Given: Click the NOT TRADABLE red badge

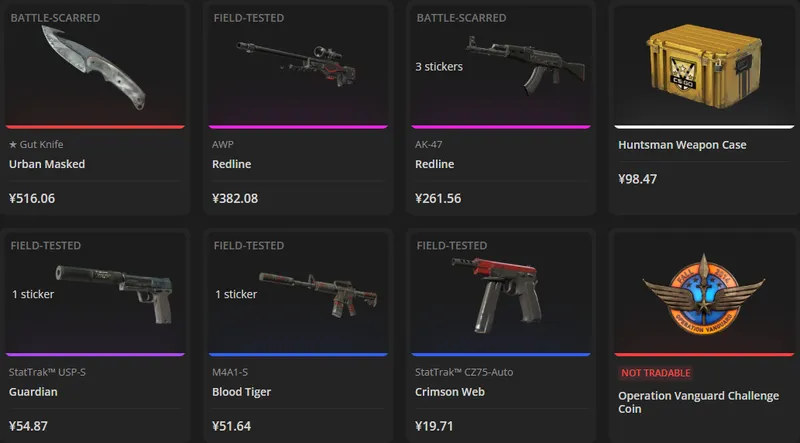Looking at the screenshot, I should pyautogui.click(x=656, y=373).
